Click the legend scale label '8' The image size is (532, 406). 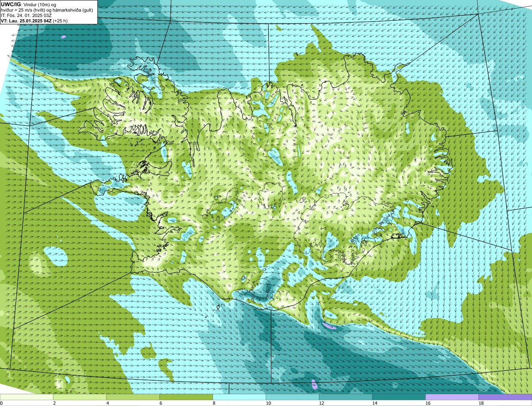tap(214, 403)
